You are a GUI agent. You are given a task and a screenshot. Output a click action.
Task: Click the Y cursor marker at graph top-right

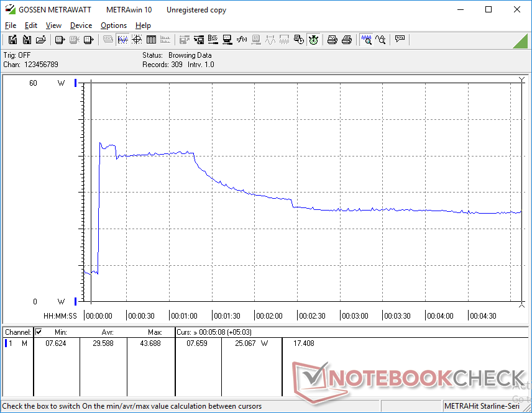(x=522, y=79)
